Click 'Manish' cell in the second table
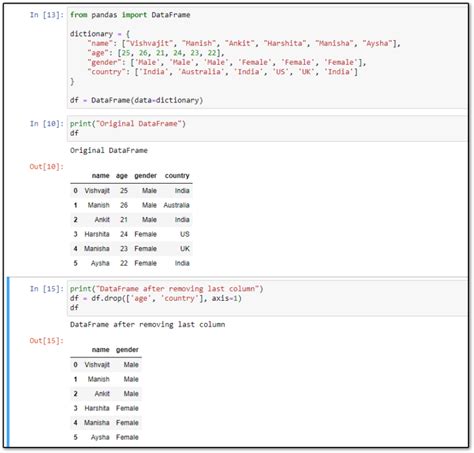This screenshot has height=453, width=474. (99, 379)
